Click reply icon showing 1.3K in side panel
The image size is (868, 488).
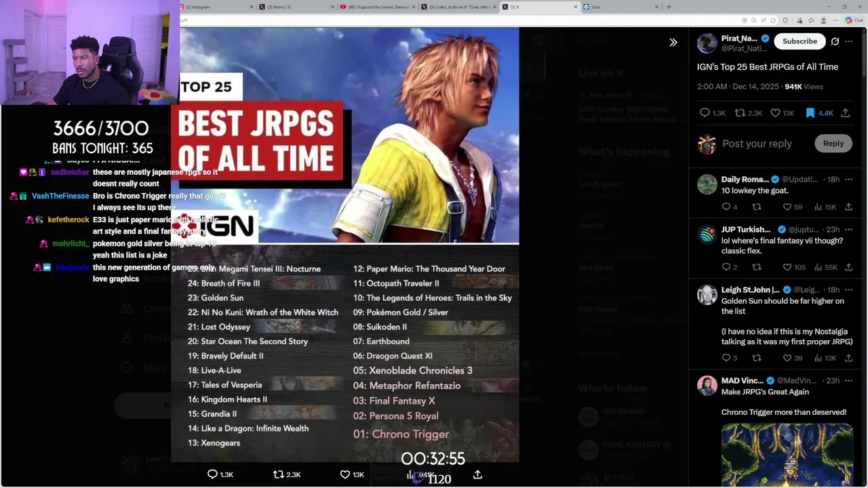click(705, 113)
